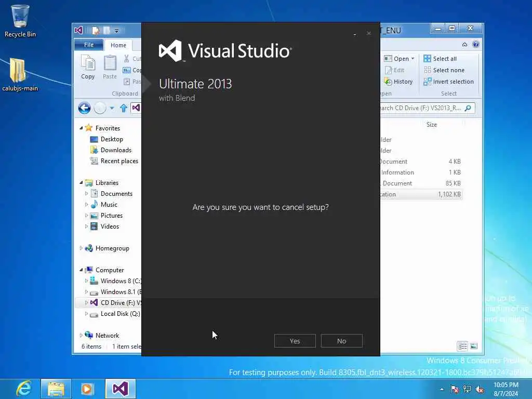Click the Copy path icon in Clipboard group
This screenshot has height=399, width=532.
[x=127, y=70]
